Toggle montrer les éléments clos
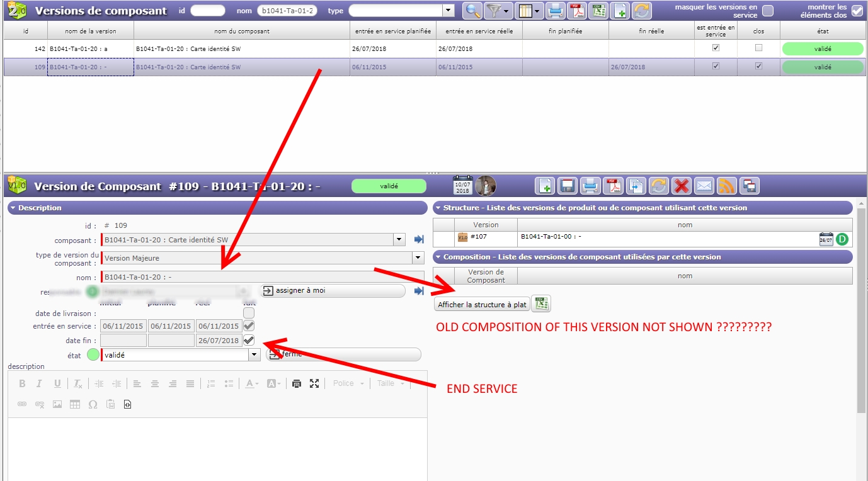Viewport: 868px width, 481px height. coord(857,11)
